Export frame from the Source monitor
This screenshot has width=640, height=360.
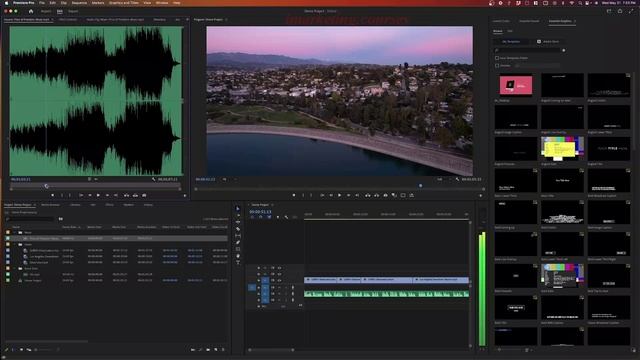pos(144,196)
